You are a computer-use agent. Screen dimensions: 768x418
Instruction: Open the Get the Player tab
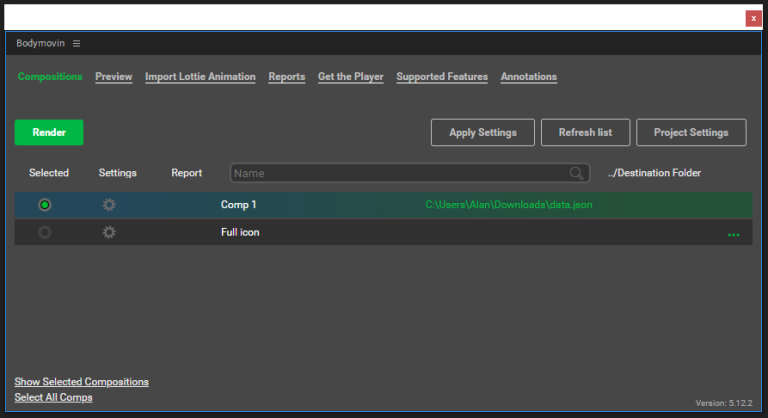(351, 77)
